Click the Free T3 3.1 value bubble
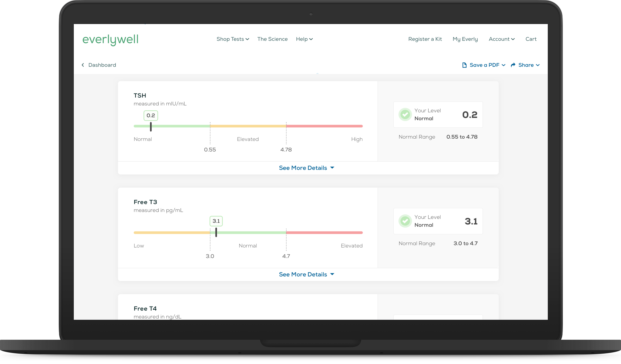Screen dimensions: 621x364 point(216,221)
